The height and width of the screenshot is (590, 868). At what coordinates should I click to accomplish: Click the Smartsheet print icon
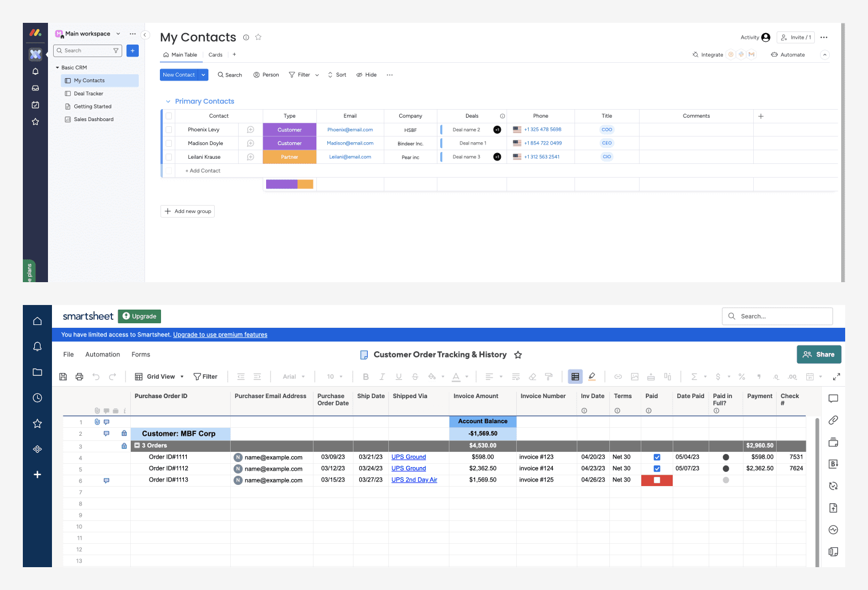(x=79, y=377)
